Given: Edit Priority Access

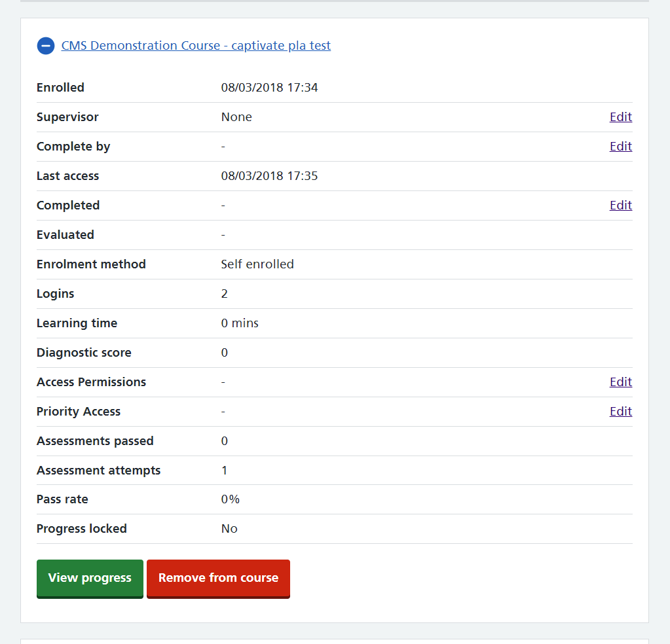Looking at the screenshot, I should [620, 411].
